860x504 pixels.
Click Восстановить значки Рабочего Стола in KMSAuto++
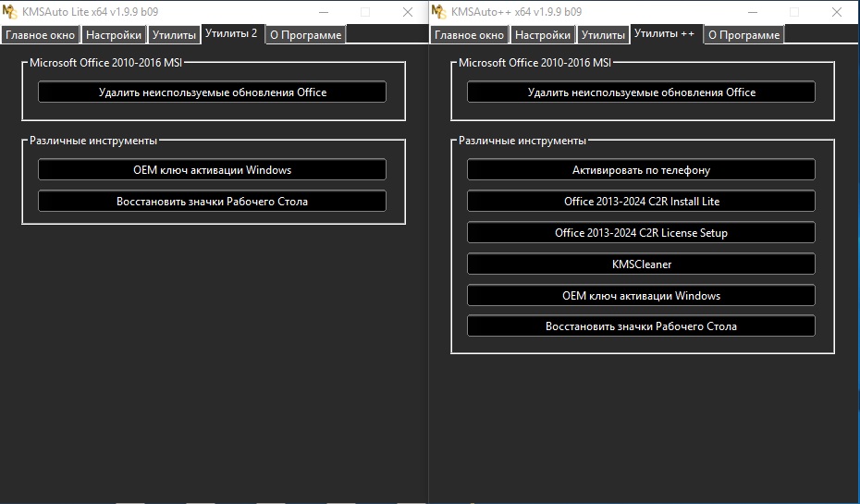pyautogui.click(x=641, y=326)
